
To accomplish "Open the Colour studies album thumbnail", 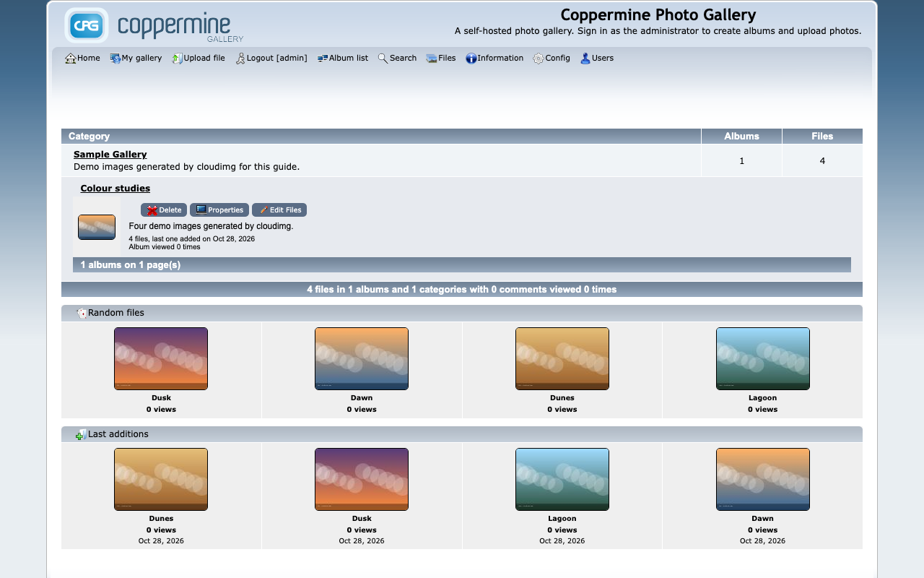I will pos(97,227).
